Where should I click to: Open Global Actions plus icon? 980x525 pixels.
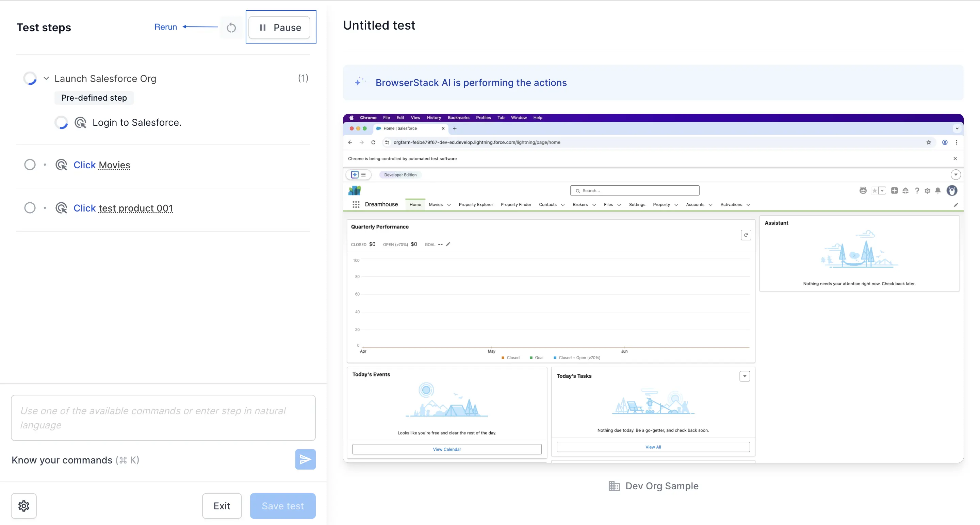coord(894,190)
